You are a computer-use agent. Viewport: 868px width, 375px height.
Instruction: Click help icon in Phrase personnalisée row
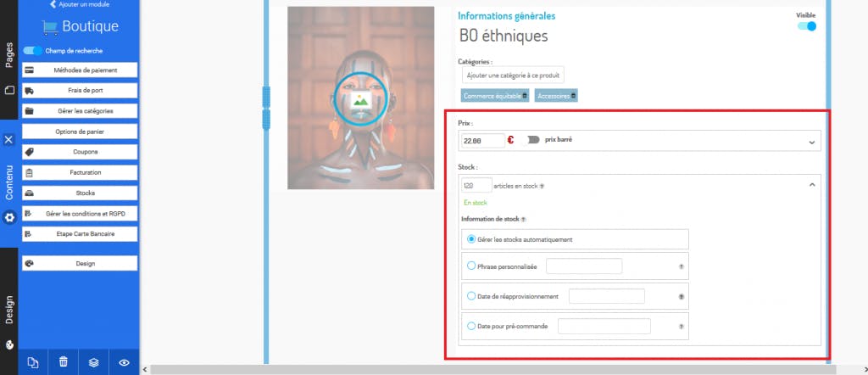(682, 266)
